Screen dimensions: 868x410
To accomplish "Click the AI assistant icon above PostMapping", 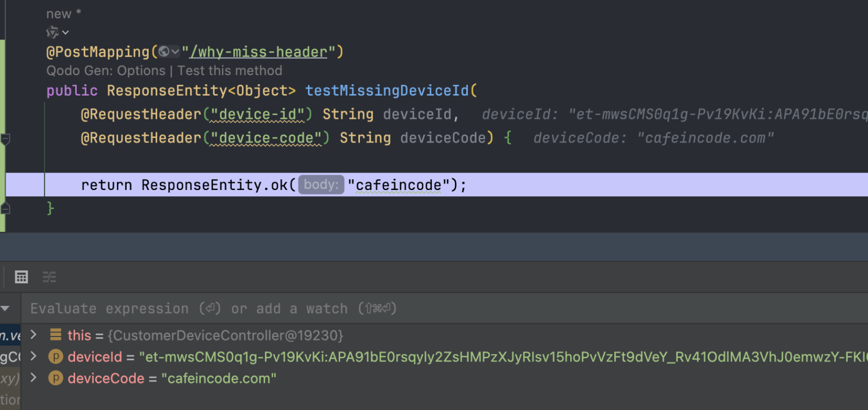I will pyautogui.click(x=53, y=32).
